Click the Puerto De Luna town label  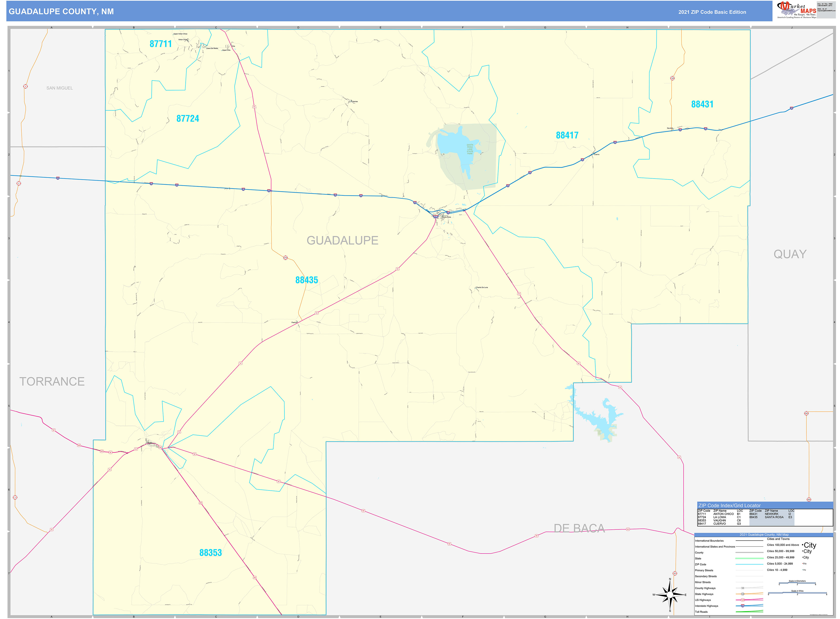pos(482,287)
